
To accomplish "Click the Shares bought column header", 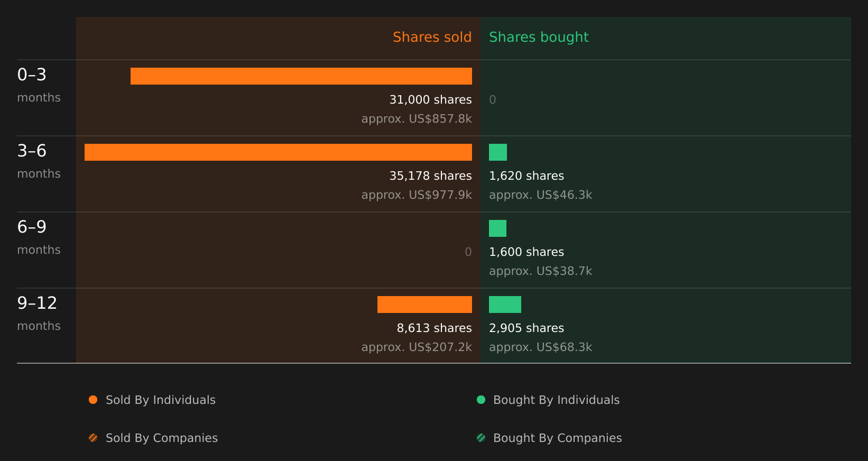I will [539, 38].
